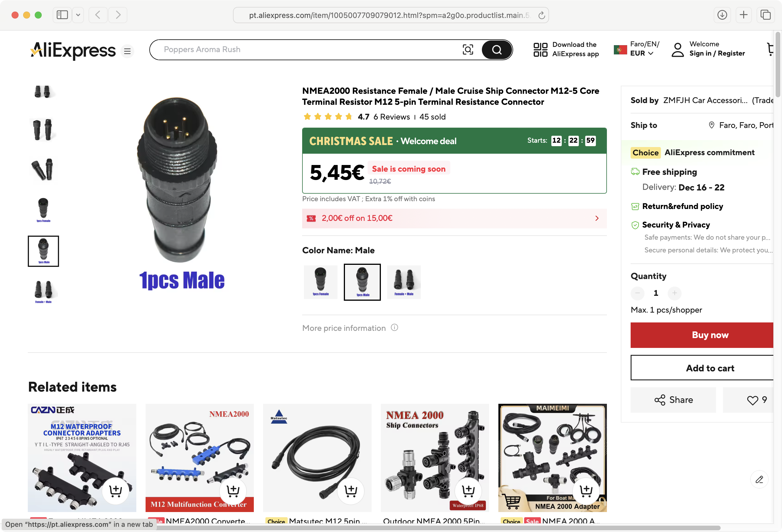The width and height of the screenshot is (782, 532).
Task: Click the Sign in / Register link
Action: 717,53
